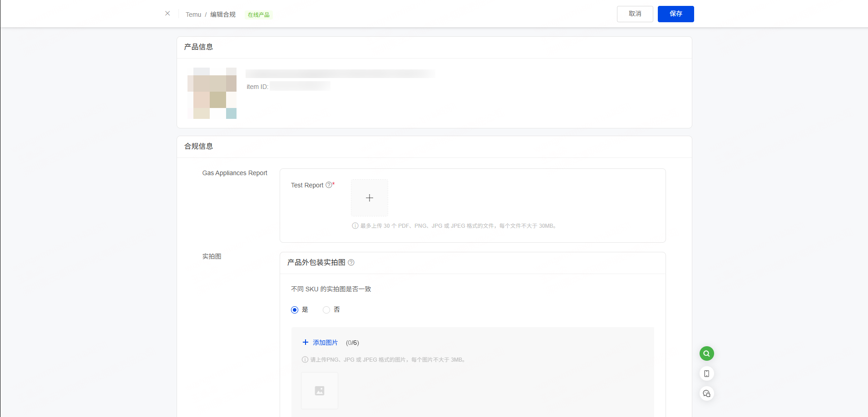
Task: Click the 在线产品 status tag
Action: pos(258,15)
